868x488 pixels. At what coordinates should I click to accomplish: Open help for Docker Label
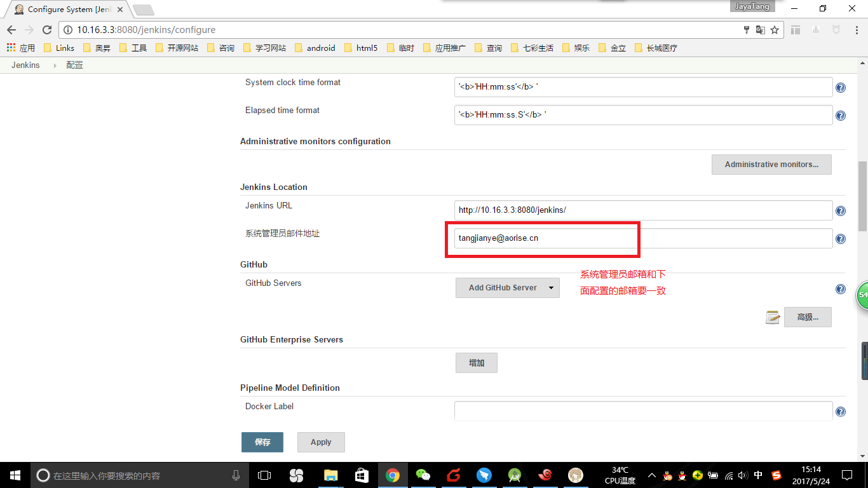841,412
